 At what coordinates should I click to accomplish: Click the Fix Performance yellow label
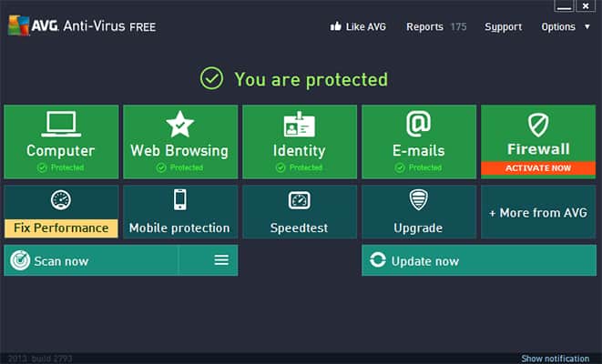click(61, 228)
